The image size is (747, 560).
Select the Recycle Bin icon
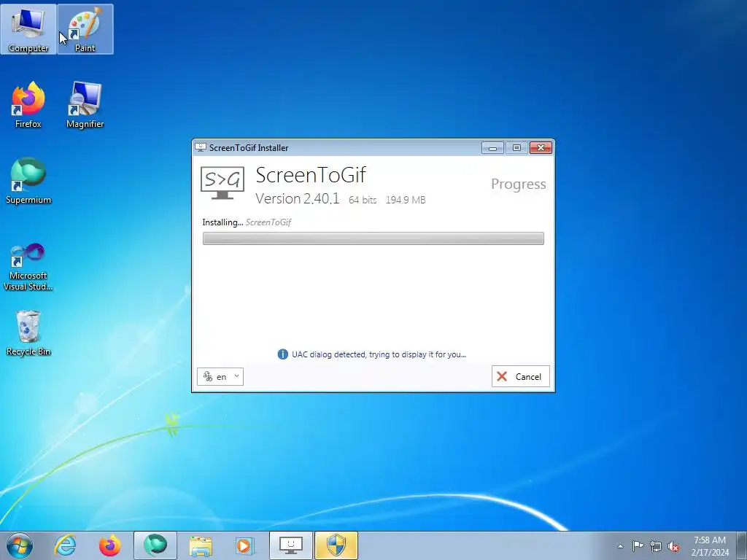coord(28,333)
